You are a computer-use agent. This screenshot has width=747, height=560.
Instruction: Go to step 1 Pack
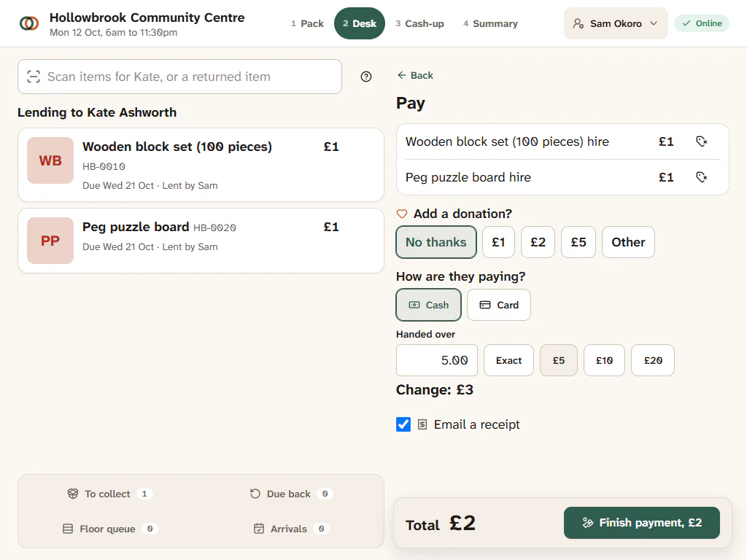pyautogui.click(x=307, y=23)
